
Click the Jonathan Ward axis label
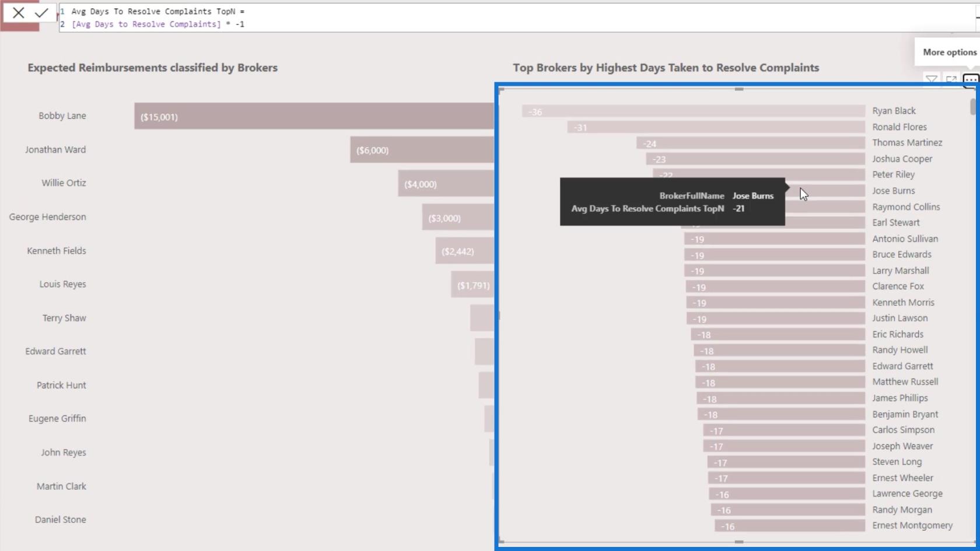[x=55, y=150]
